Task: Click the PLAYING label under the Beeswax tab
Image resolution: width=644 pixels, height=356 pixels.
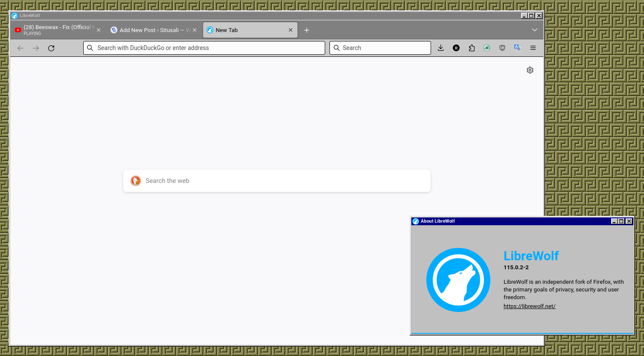Action: 32,34
